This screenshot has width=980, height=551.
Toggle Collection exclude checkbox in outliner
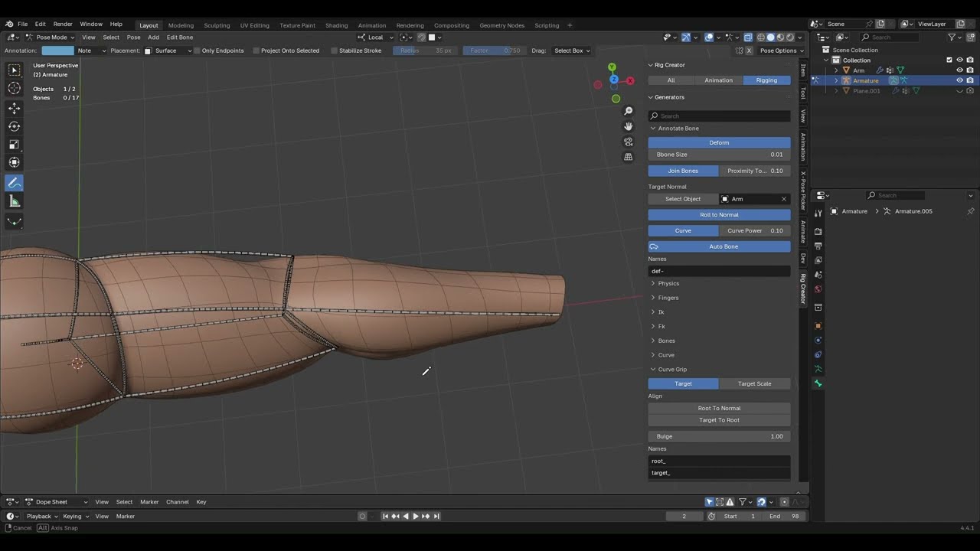(x=949, y=60)
